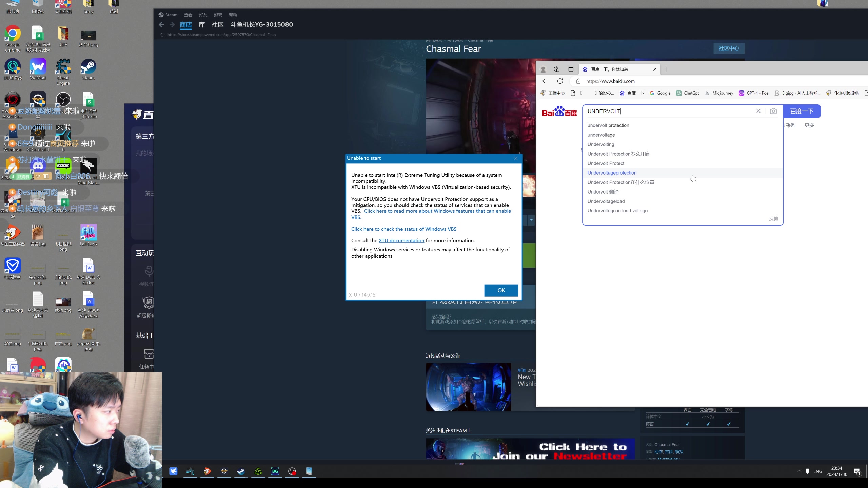Go back in the browser
Screen dimensions: 868x488
[x=545, y=81]
